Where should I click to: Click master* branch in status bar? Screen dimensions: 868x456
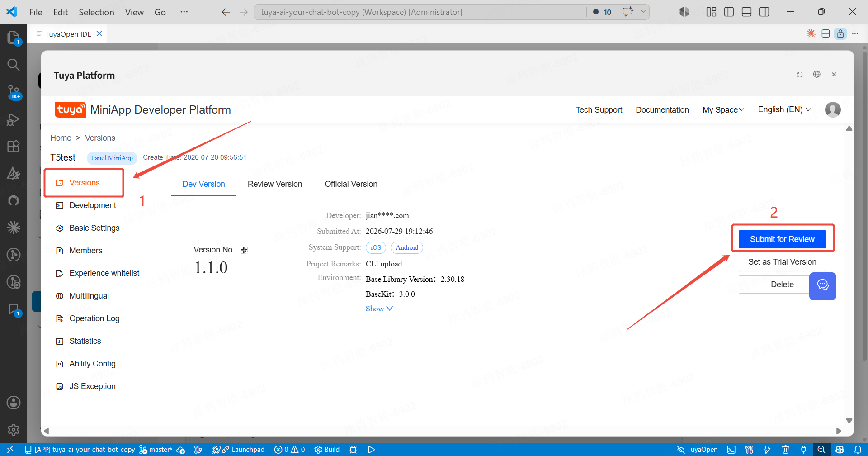point(156,449)
